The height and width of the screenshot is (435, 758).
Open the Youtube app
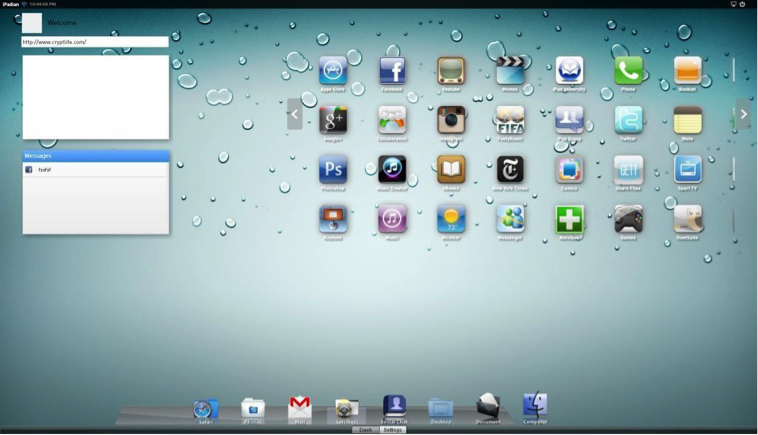[x=451, y=71]
